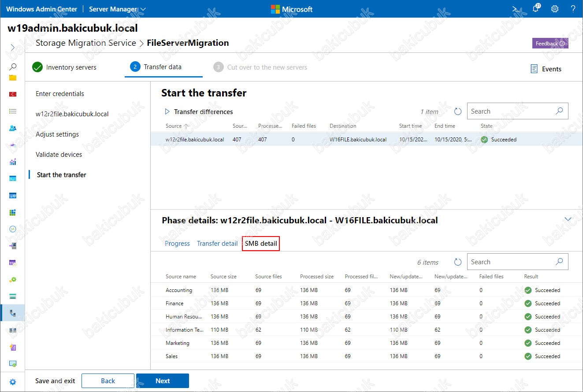This screenshot has height=392, width=583.
Task: Select the Finance share row
Action: 367,303
